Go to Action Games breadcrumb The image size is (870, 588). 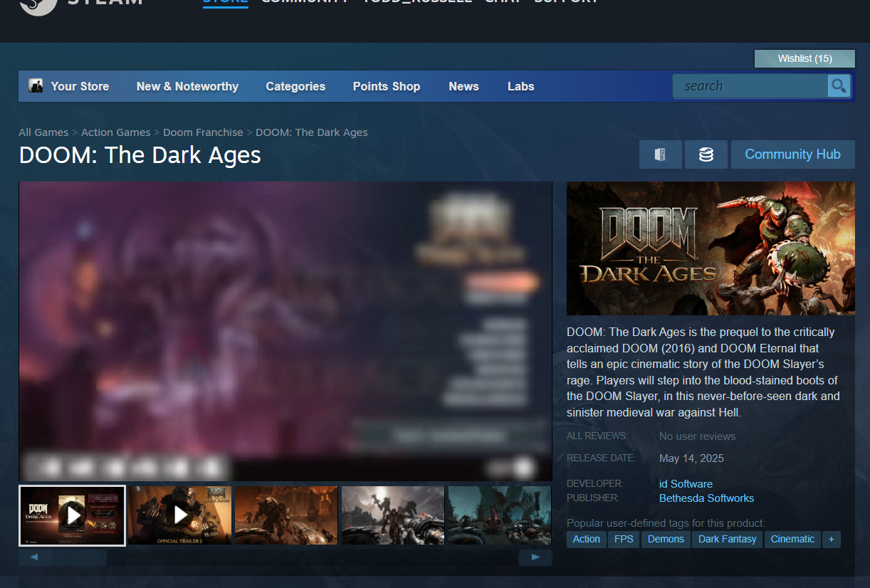[115, 132]
